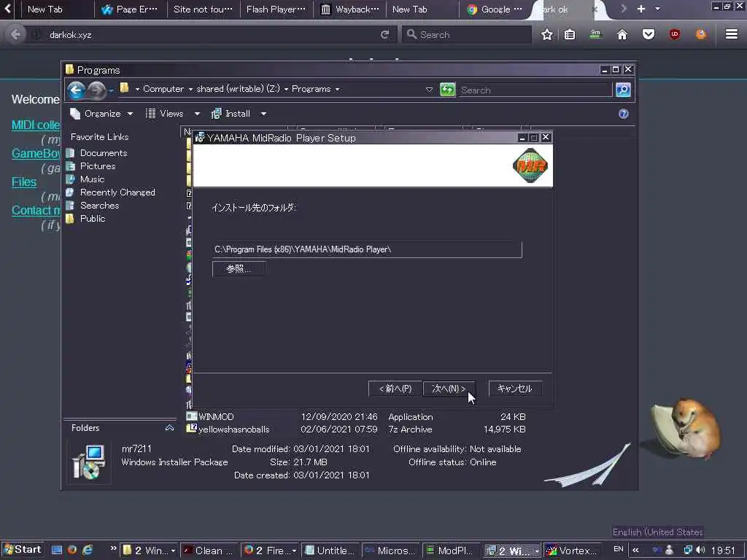Screen dimensions: 747x560
Task: Switch to the Site not found tab
Action: click(204, 9)
